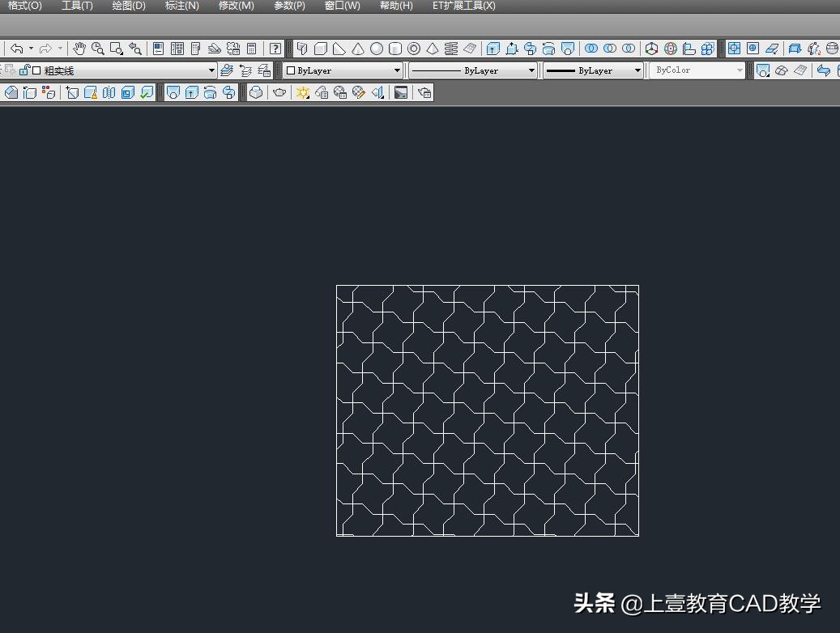This screenshot has width=840, height=633.
Task: Open the Tool Palettes icon
Action: [x=195, y=49]
